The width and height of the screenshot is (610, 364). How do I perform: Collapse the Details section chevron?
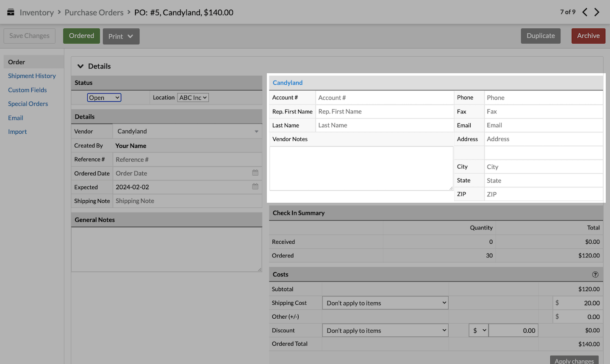pyautogui.click(x=80, y=66)
